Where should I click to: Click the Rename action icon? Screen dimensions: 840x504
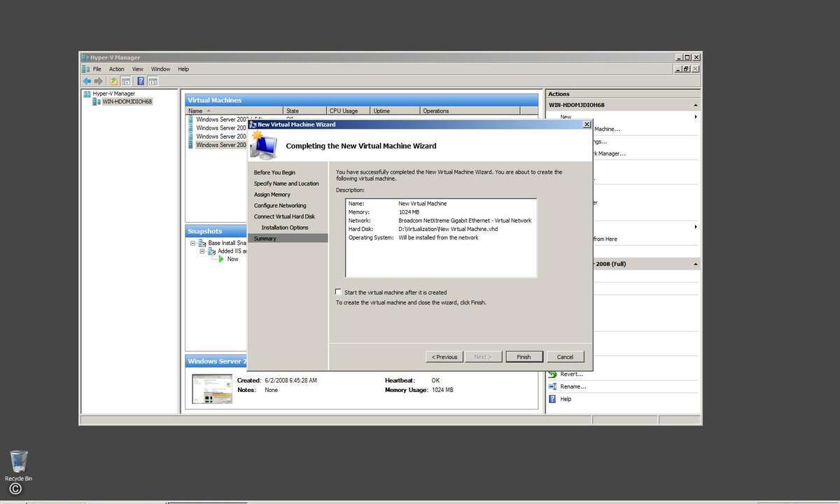point(552,386)
